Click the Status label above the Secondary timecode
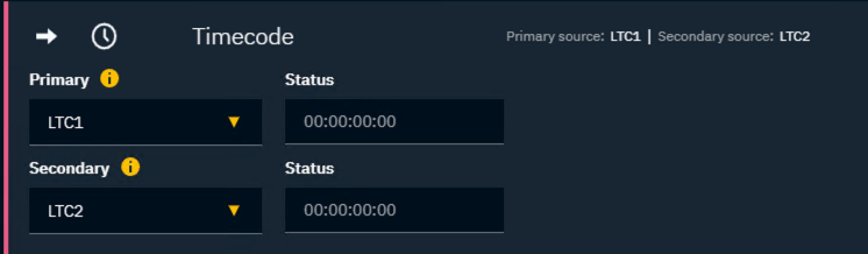 [309, 168]
